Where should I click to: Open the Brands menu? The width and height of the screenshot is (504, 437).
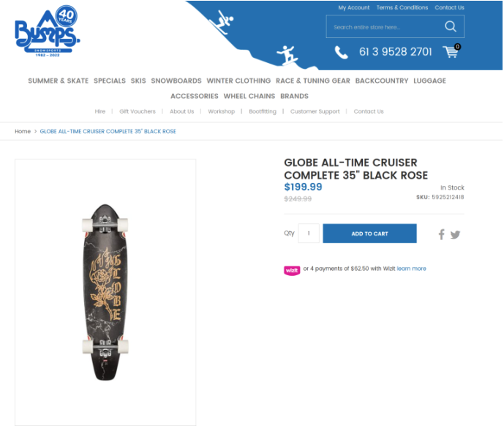(x=294, y=96)
